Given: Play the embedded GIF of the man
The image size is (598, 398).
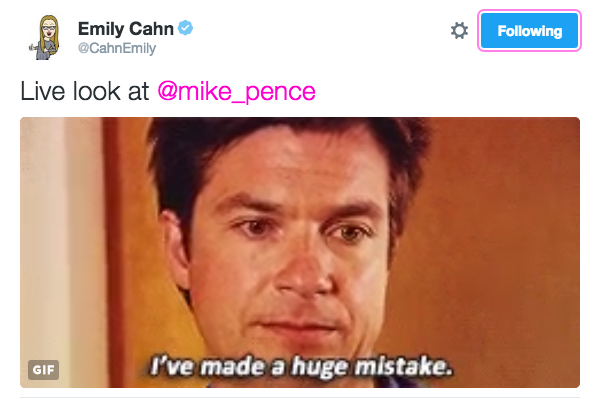Looking at the screenshot, I should tap(300, 252).
